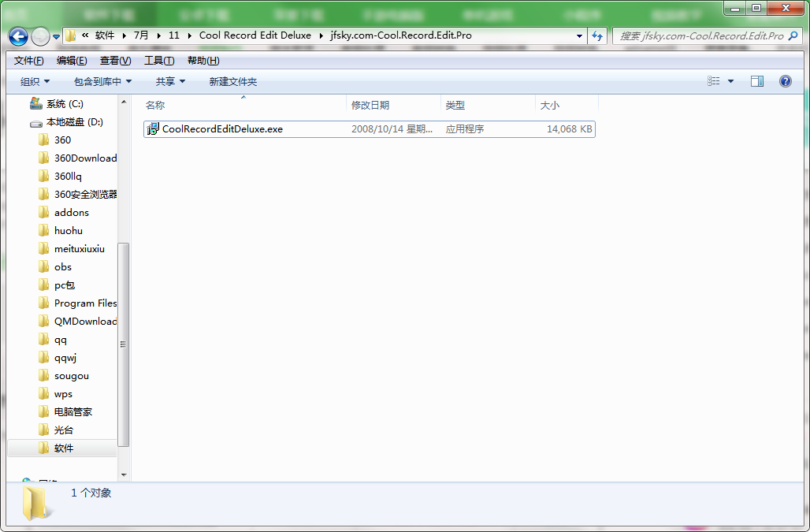The image size is (810, 532).
Task: Click 软件 in the address breadcrumb
Action: pos(104,35)
